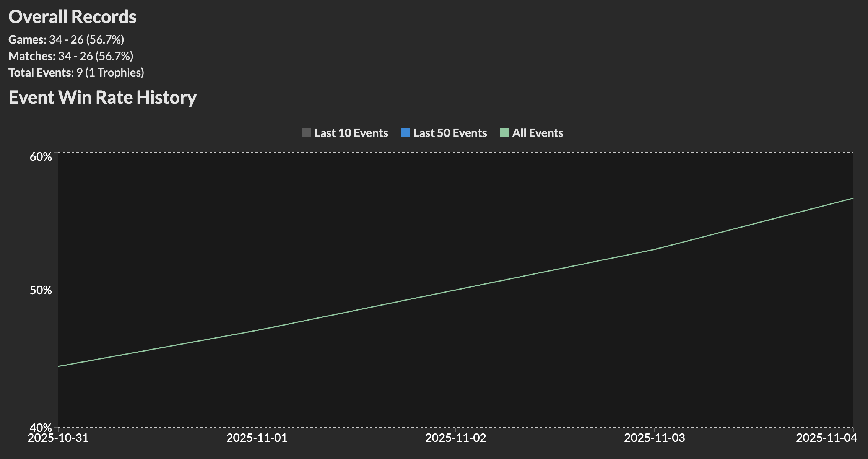Click the blue Last 50 Events legend swatch
The image size is (868, 459).
[405, 133]
